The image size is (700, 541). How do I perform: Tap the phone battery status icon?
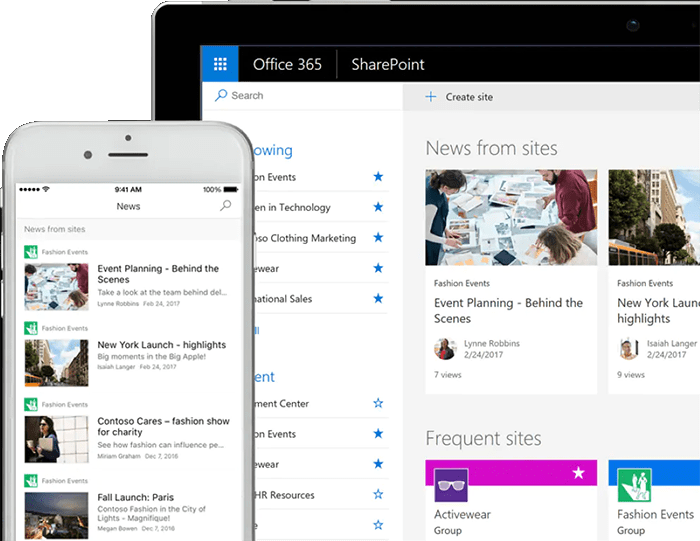tap(230, 189)
